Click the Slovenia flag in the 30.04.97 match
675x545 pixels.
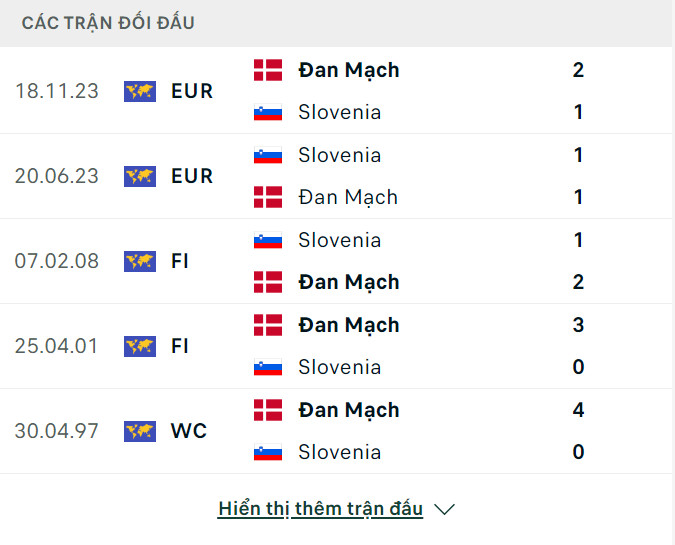267,452
